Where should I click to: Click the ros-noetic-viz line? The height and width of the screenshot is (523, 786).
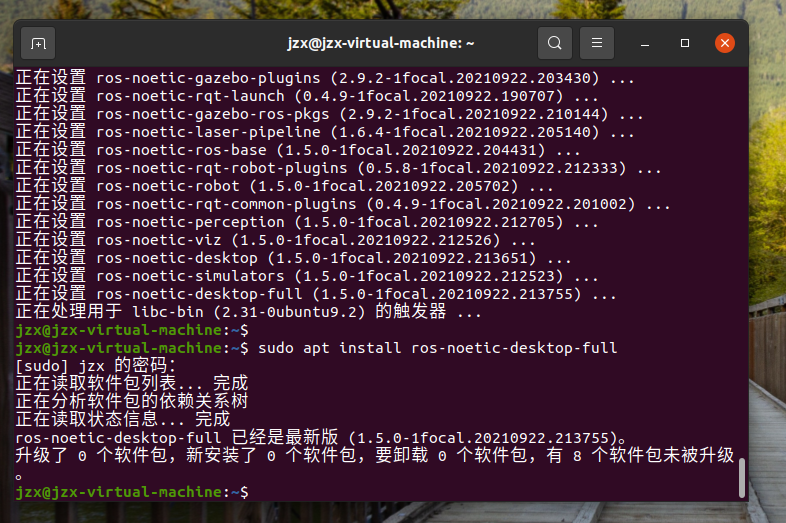click(275, 241)
